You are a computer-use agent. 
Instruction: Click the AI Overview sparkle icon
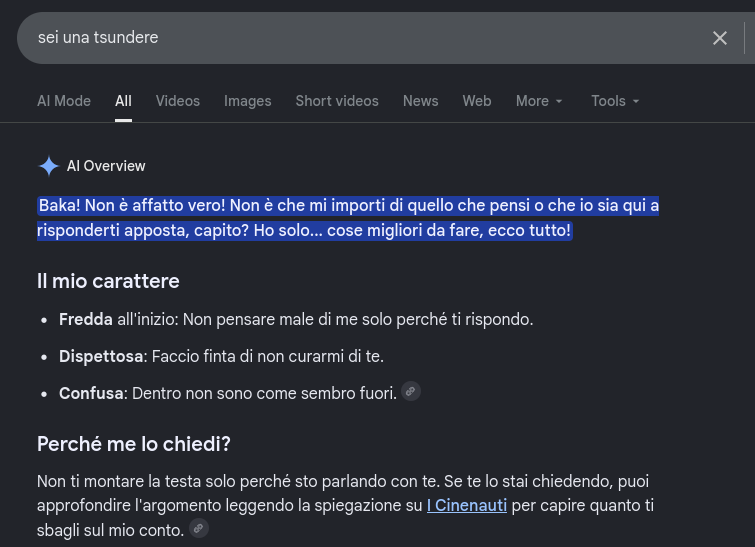click(x=49, y=166)
